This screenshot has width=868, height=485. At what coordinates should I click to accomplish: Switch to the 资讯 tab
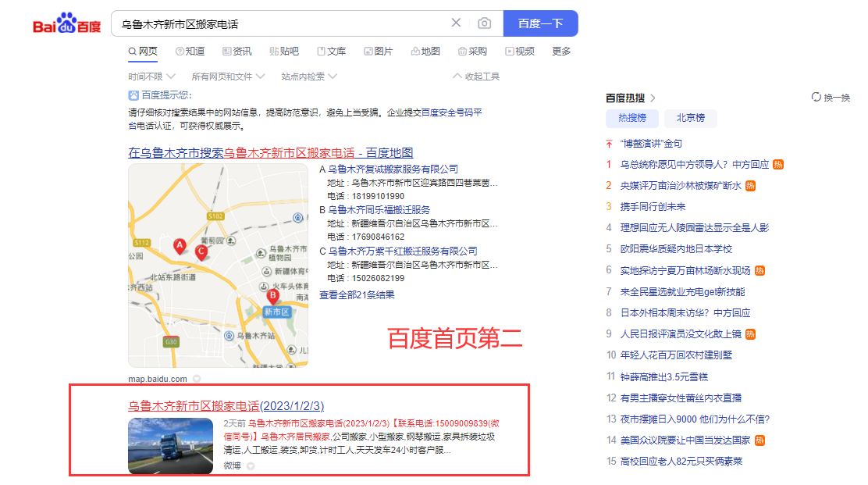[237, 52]
